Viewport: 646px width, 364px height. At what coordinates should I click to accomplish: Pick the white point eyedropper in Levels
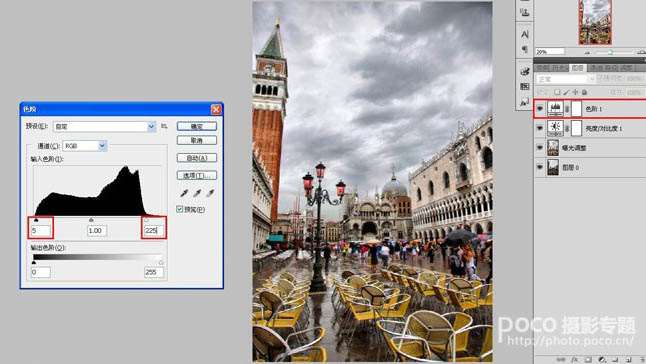[211, 193]
